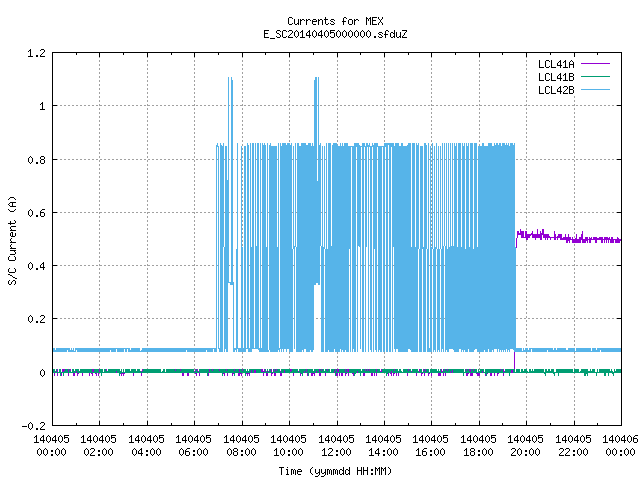The image size is (640, 480).
Task: Click the first blue LCL42B spike near 07:30
Action: [x=230, y=110]
